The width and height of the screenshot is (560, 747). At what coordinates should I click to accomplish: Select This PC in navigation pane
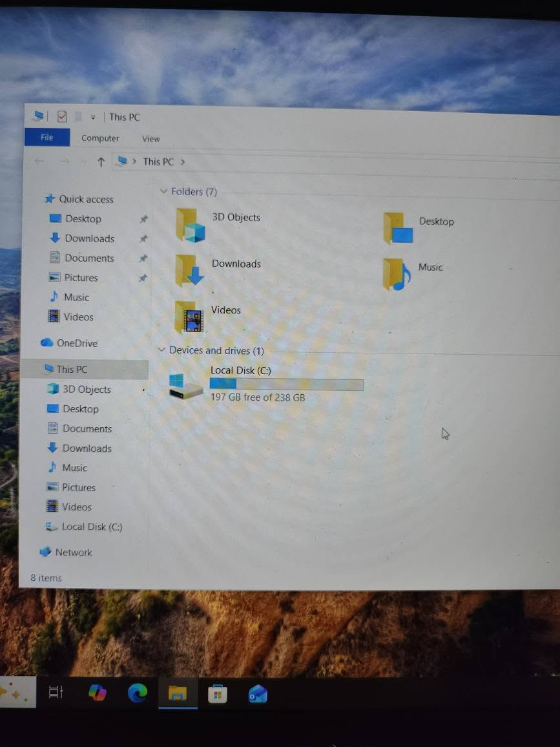85,369
